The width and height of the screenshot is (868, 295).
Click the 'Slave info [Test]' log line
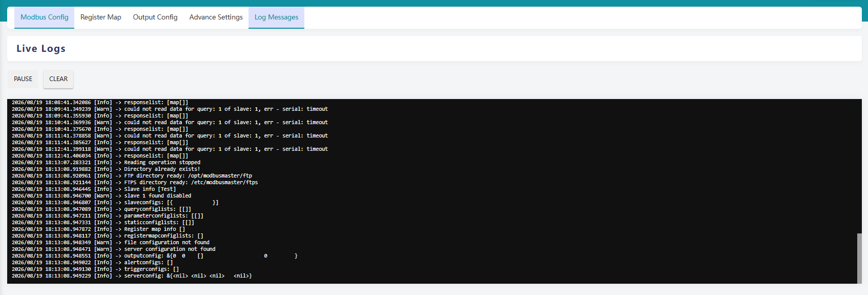(94, 189)
